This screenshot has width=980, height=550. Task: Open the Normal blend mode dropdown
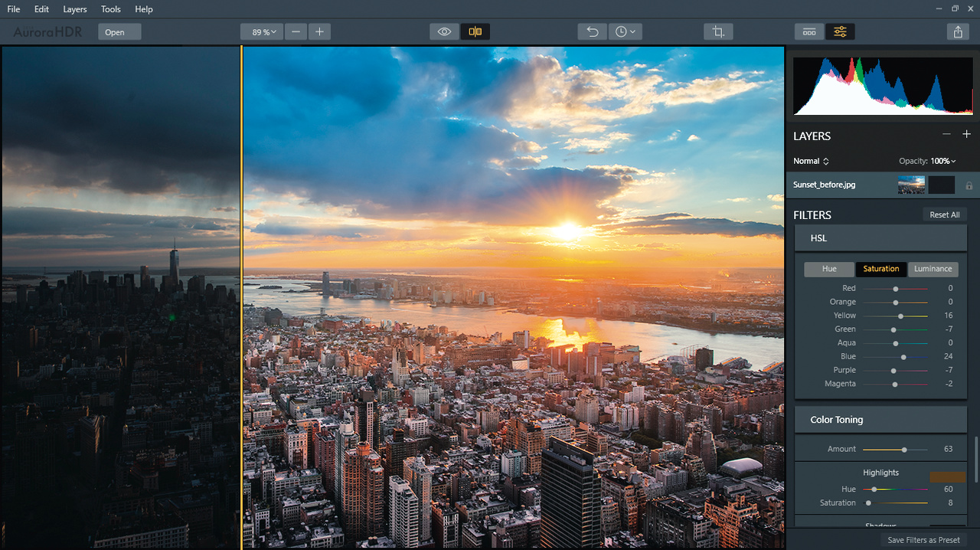click(x=811, y=161)
